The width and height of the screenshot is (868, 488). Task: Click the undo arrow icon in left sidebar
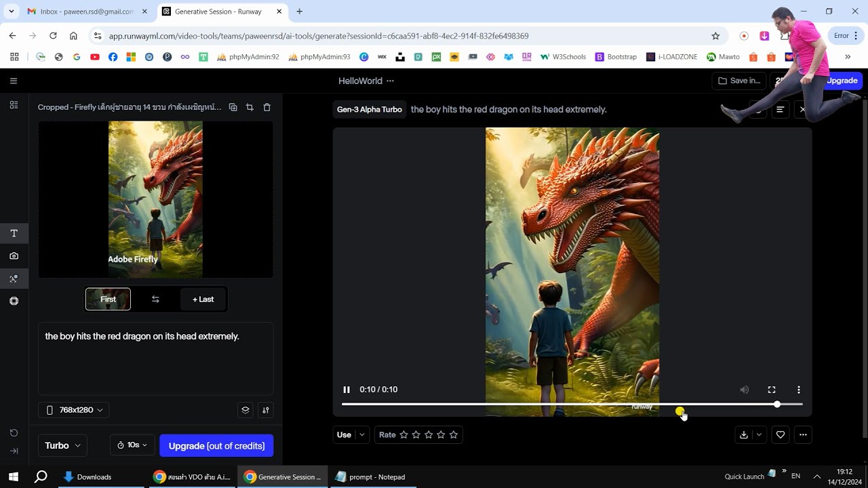pos(14,432)
